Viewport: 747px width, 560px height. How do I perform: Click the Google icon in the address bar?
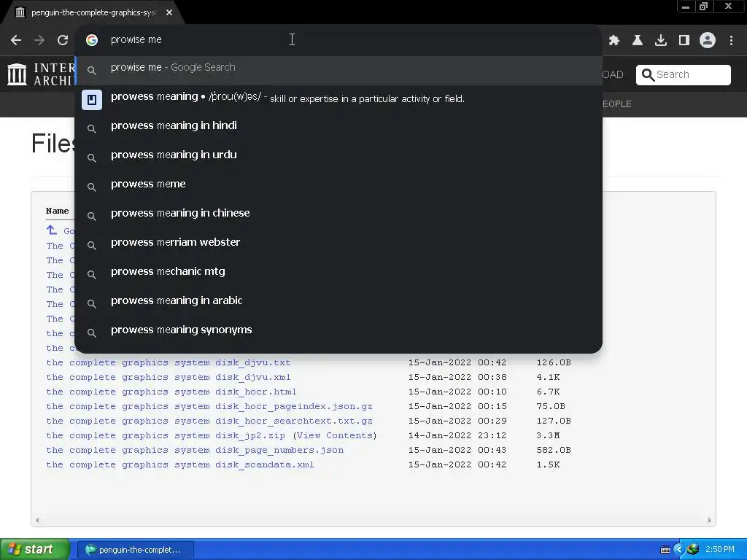click(x=92, y=40)
